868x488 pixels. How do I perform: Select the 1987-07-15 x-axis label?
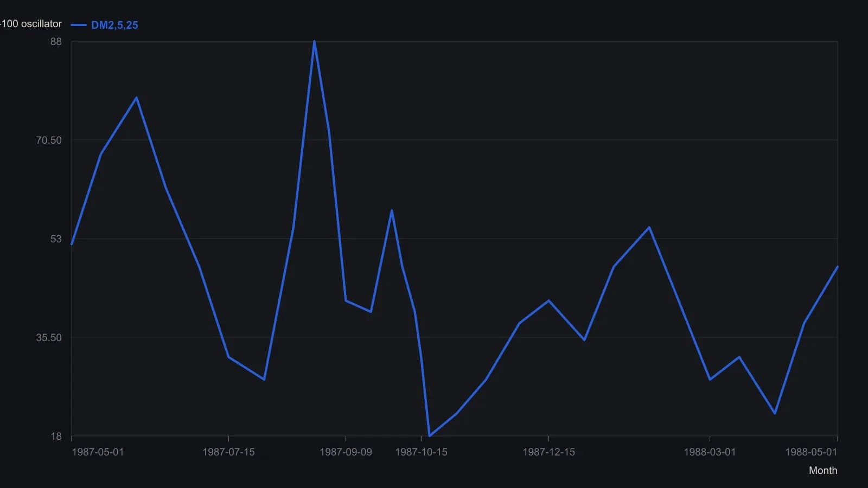[228, 452]
